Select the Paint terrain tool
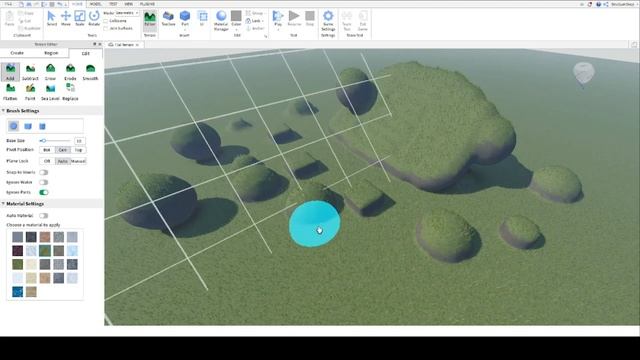 coord(30,92)
